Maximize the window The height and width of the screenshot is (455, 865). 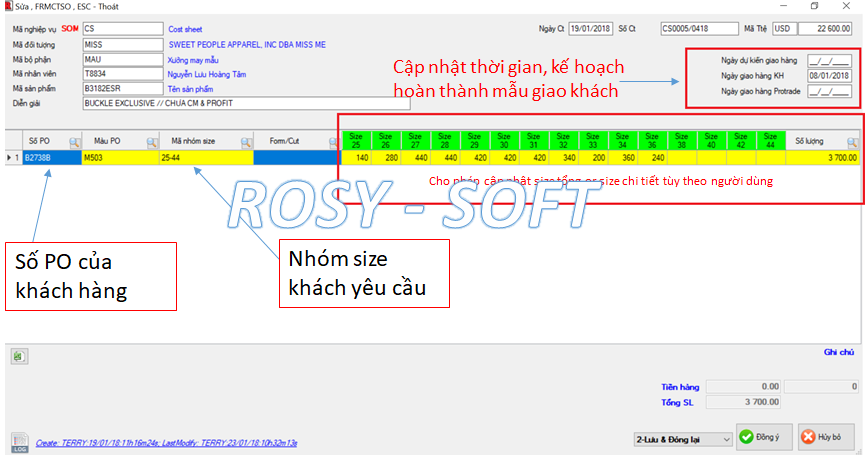coord(815,6)
